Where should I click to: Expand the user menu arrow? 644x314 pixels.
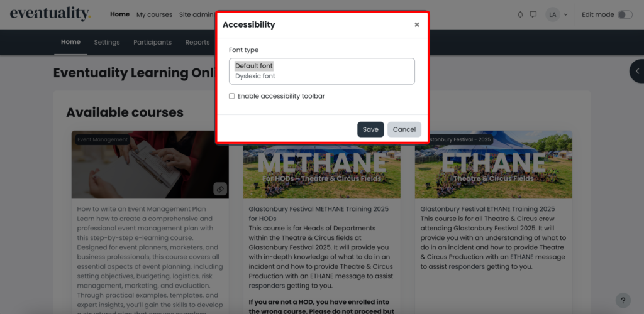coord(565,14)
